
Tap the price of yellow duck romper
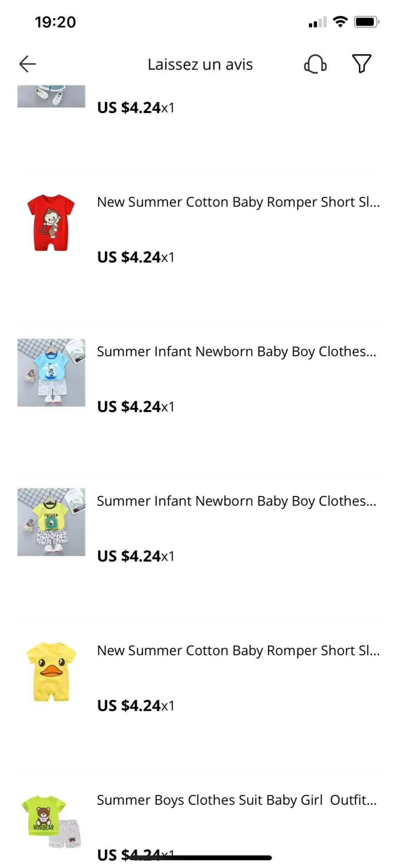tap(135, 706)
